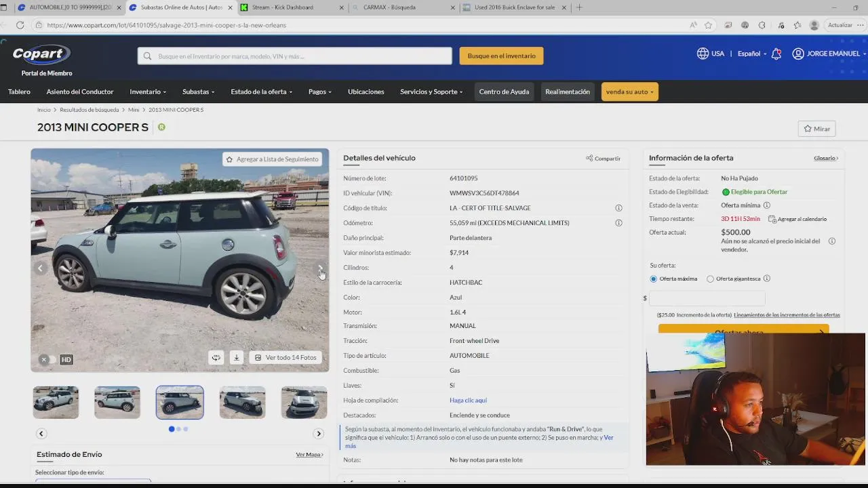868x488 pixels.
Task: Click the Copart logo
Action: 41,54
